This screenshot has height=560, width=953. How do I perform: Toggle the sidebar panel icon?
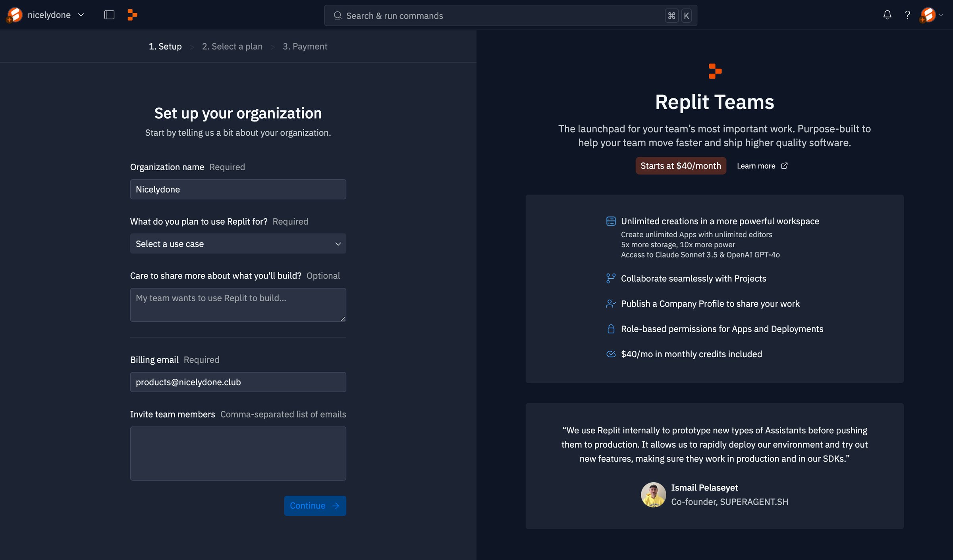[x=109, y=15]
